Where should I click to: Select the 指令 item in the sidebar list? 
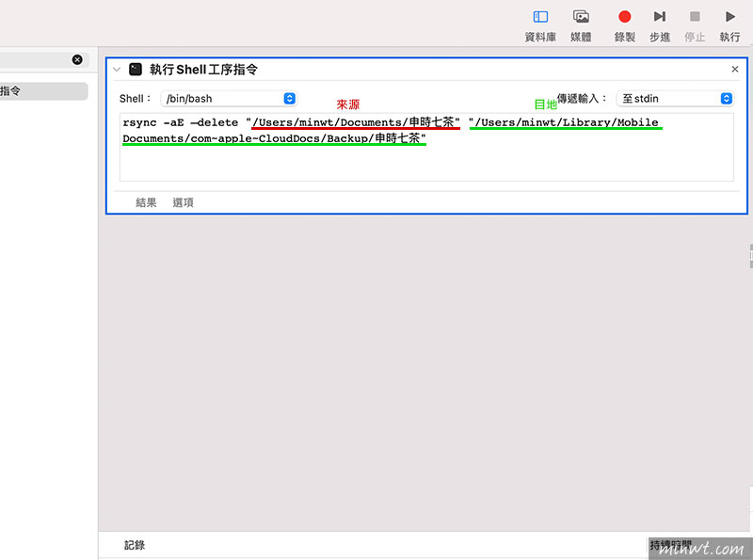[43, 90]
